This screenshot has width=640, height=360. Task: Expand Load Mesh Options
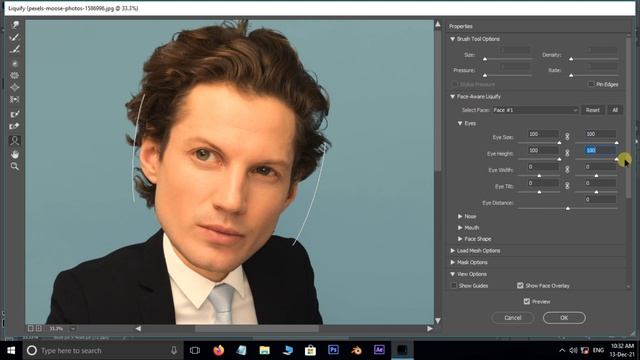click(453, 251)
